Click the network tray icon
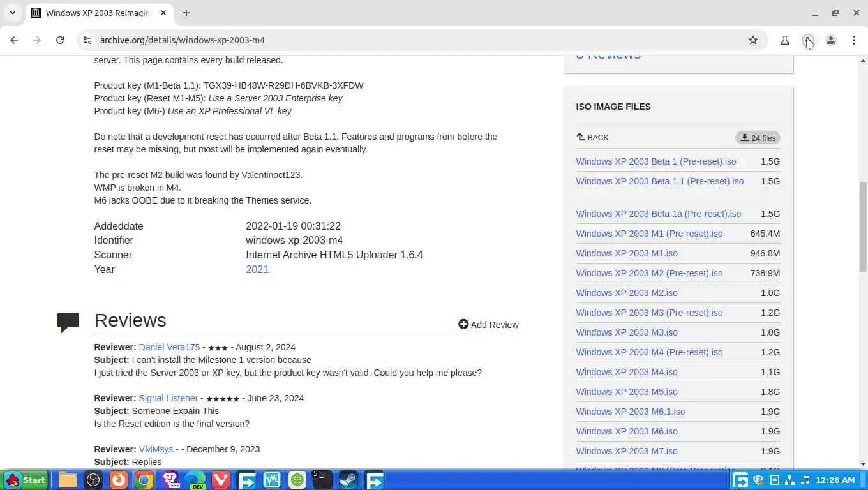The width and height of the screenshot is (868, 490). pyautogui.click(x=789, y=480)
